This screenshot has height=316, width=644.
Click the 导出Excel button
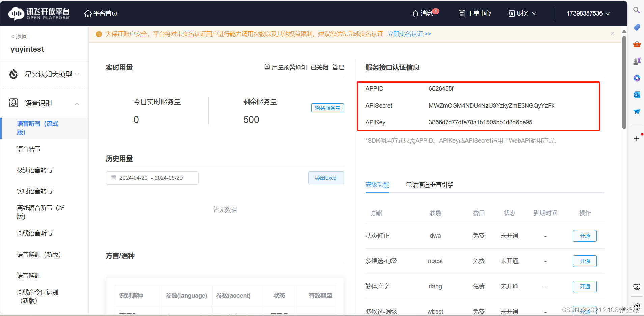pos(326,178)
